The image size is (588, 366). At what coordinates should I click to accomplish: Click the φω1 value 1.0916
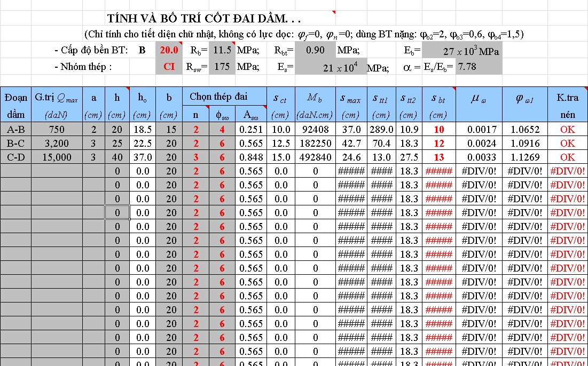coord(524,143)
